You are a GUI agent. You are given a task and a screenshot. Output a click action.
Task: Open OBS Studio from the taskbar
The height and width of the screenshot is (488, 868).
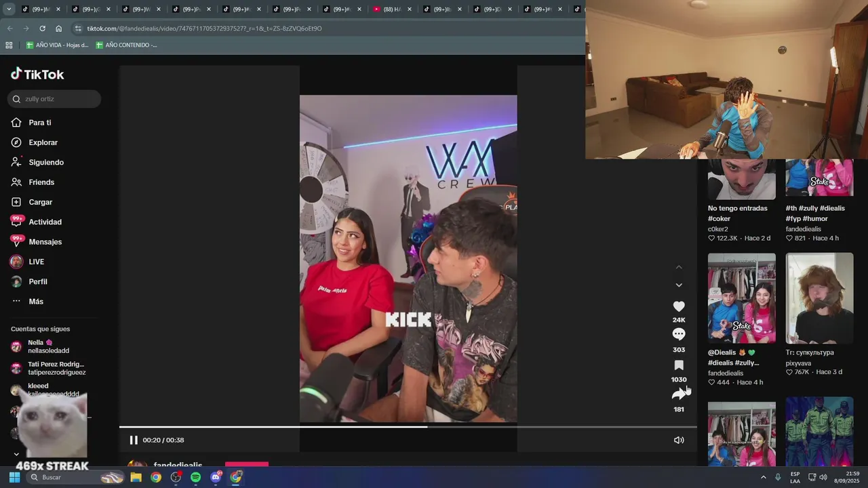pos(176,477)
